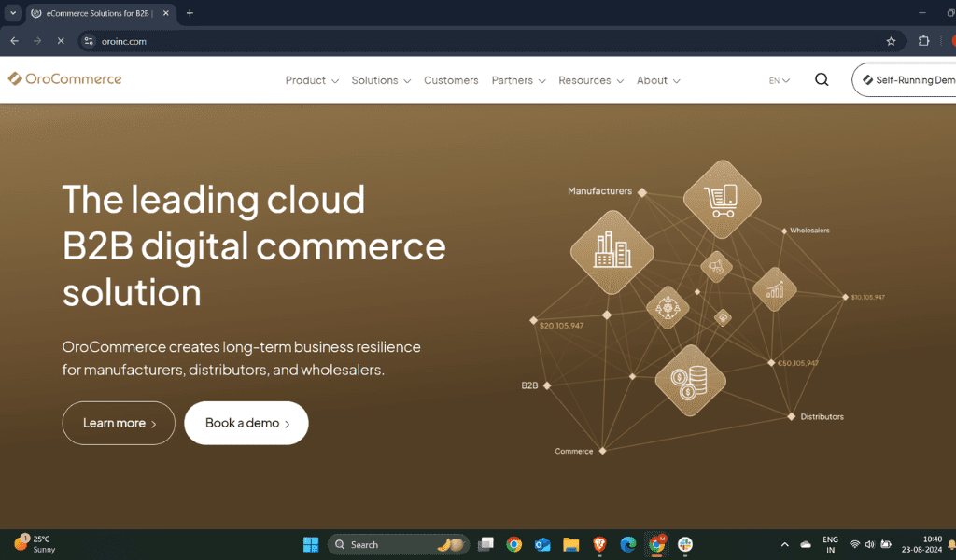Switch to Chrome profile window with red badge
The image size is (956, 560).
pyautogui.click(x=656, y=543)
